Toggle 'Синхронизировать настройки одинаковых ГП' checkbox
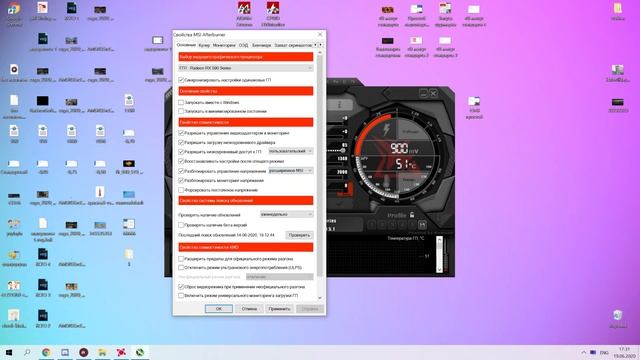Viewport: 640px width, 360px height. click(181, 80)
